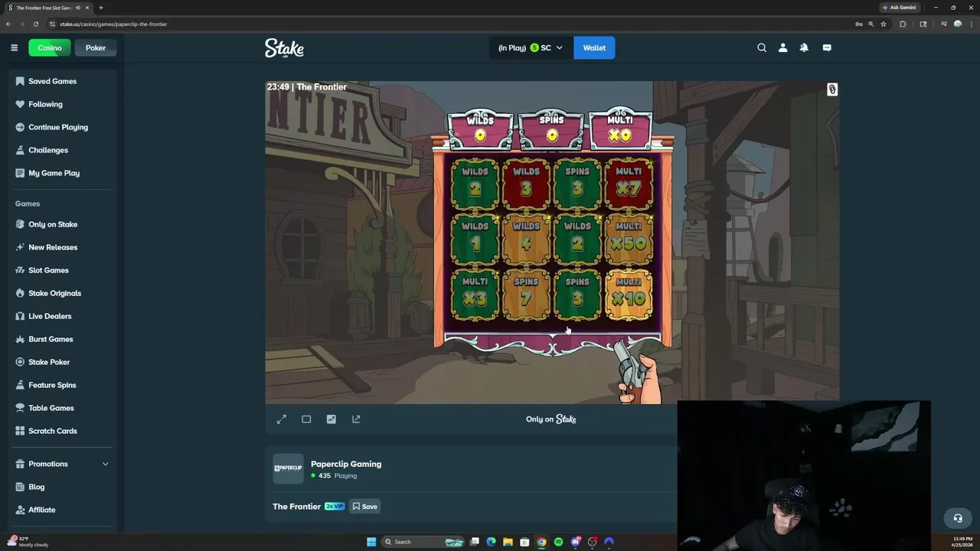The height and width of the screenshot is (551, 980).
Task: Pick the gold SPINS 7 tile
Action: coord(526,294)
